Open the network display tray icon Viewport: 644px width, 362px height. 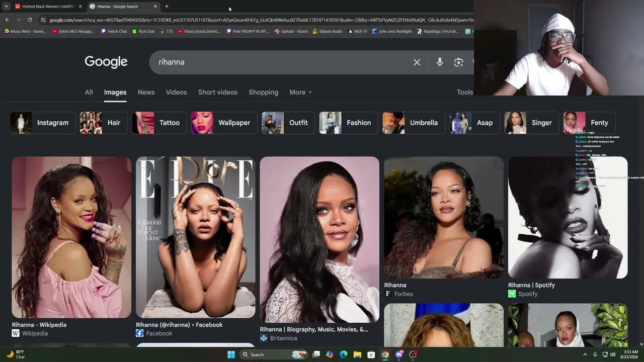605,354
